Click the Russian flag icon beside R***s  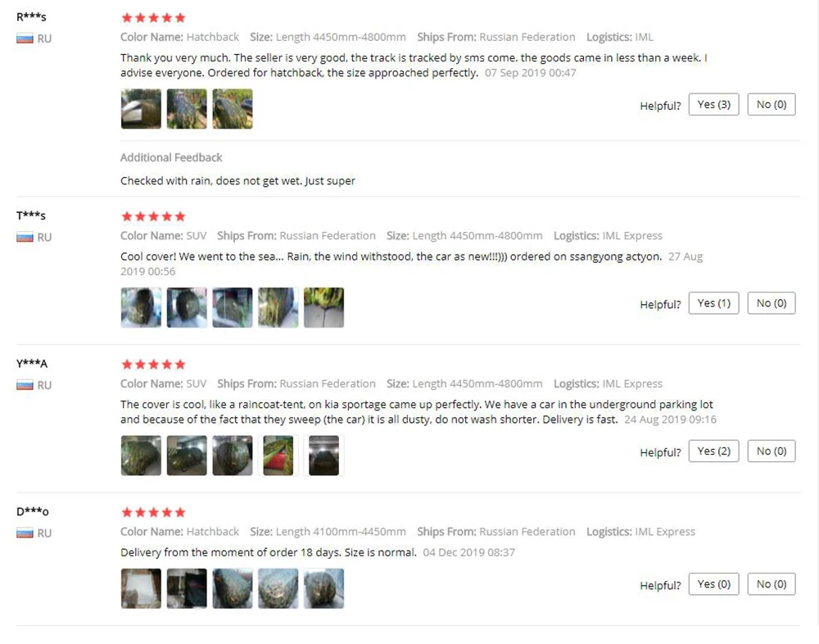click(x=25, y=39)
